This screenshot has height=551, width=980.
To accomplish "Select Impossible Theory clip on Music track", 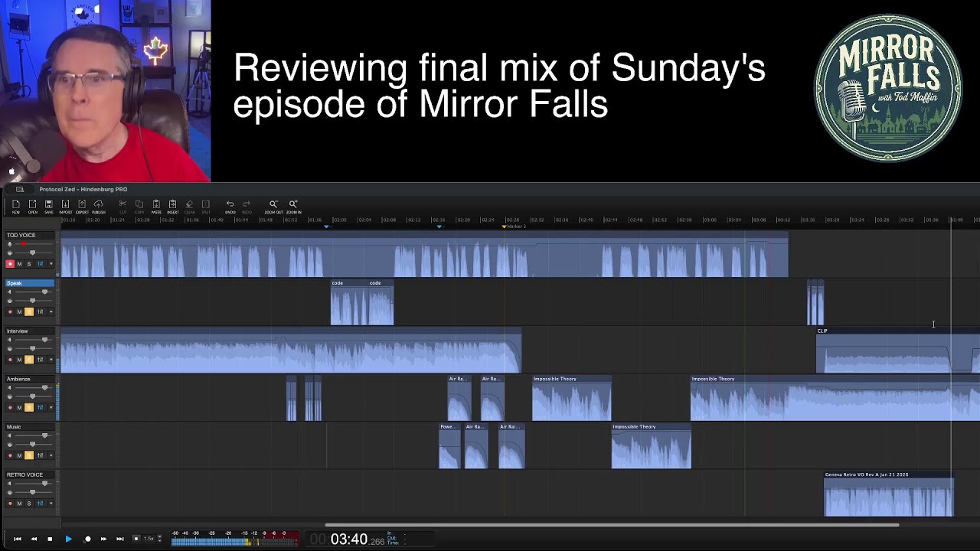I will coord(652,446).
